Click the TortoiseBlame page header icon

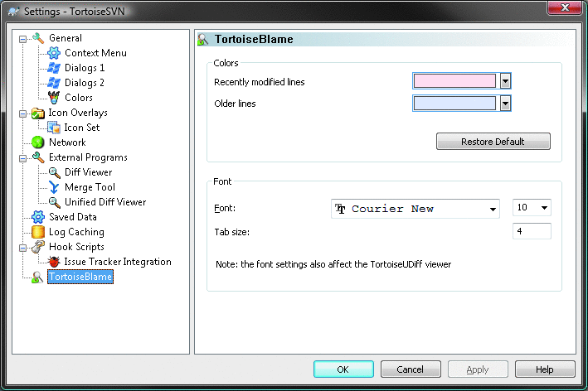(203, 39)
